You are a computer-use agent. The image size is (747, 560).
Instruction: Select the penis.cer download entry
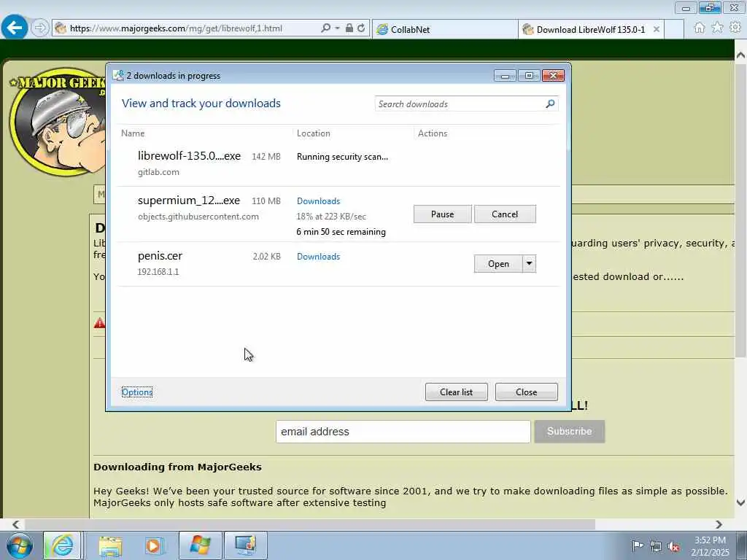tap(338, 264)
